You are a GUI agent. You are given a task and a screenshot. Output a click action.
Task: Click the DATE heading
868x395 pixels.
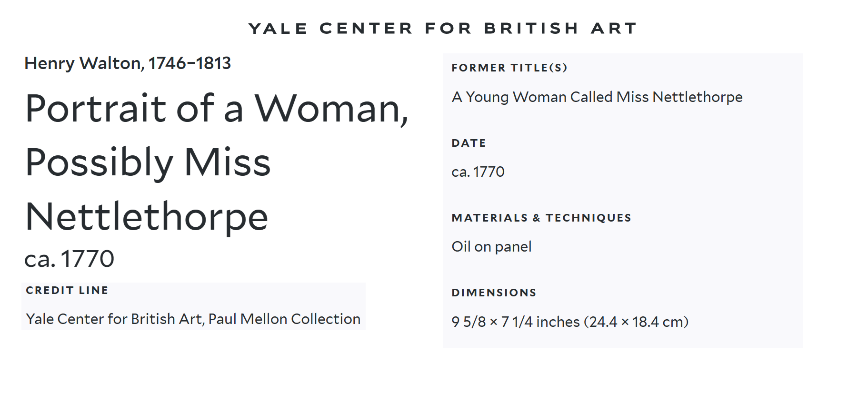tap(469, 143)
